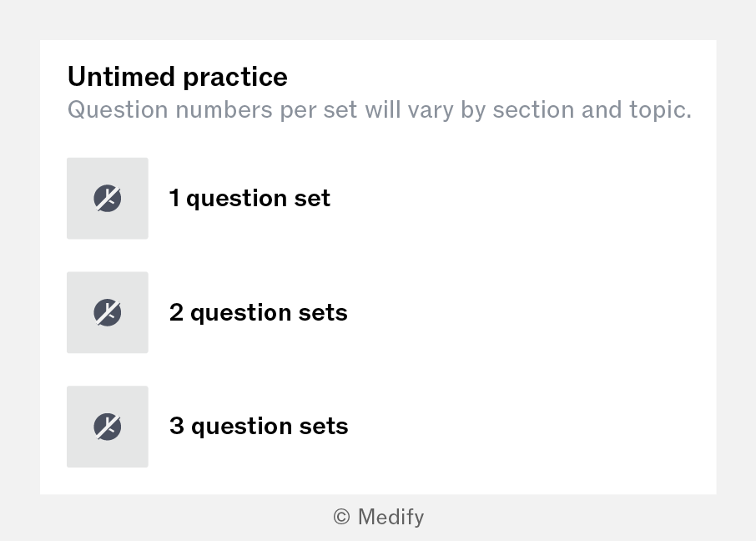Click the words section and topic in the subtitle
Viewport: 756px width, 541px height.
(x=592, y=110)
